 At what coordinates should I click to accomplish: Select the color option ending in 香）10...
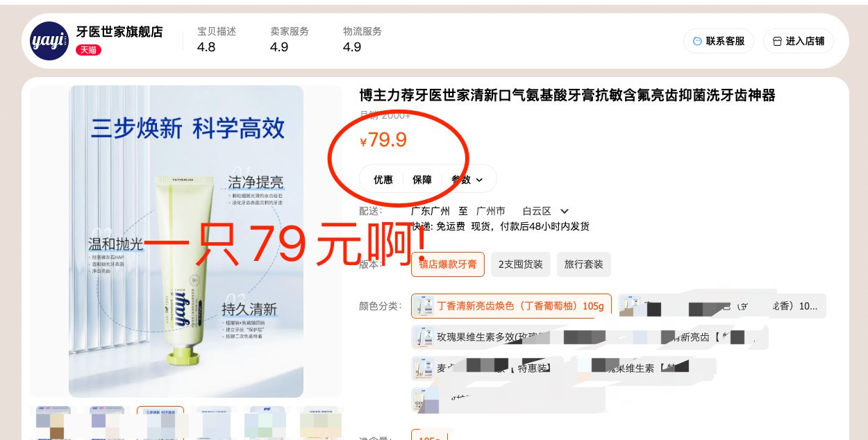(x=722, y=306)
